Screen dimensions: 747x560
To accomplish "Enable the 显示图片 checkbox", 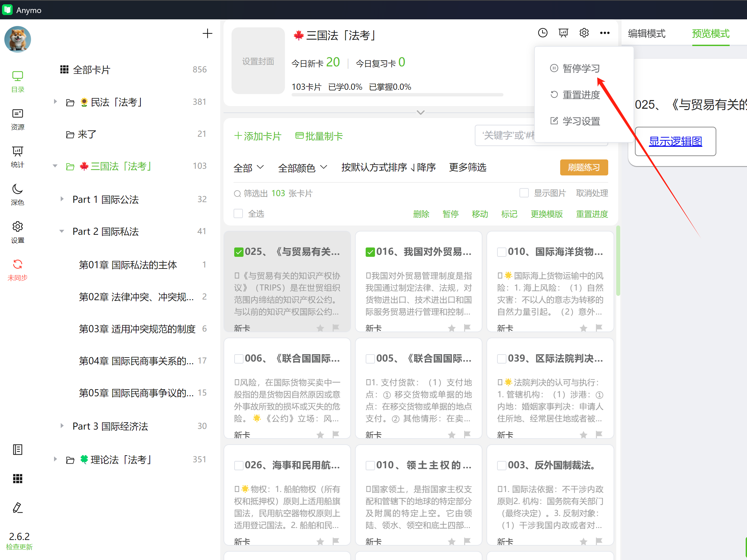I will click(x=524, y=193).
